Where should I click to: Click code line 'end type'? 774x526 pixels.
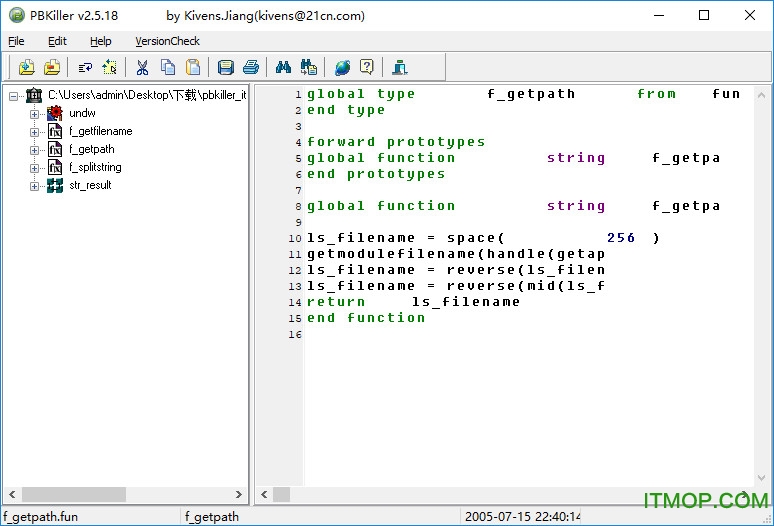pyautogui.click(x=346, y=110)
